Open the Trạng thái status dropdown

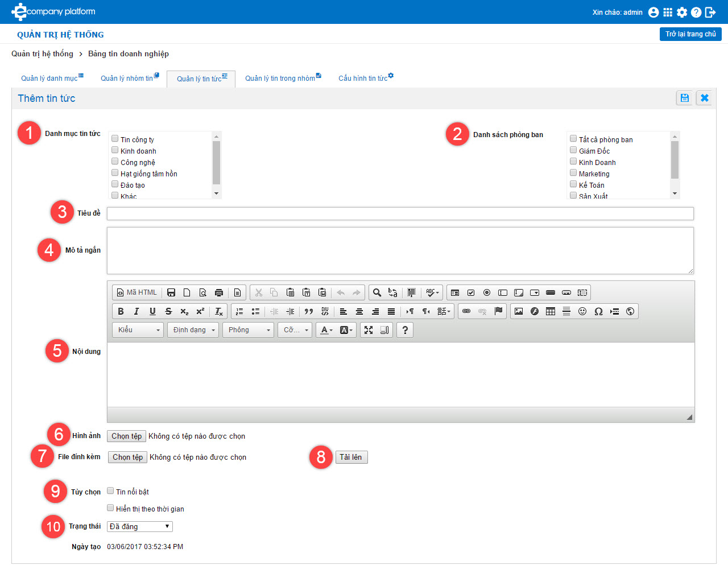140,527
